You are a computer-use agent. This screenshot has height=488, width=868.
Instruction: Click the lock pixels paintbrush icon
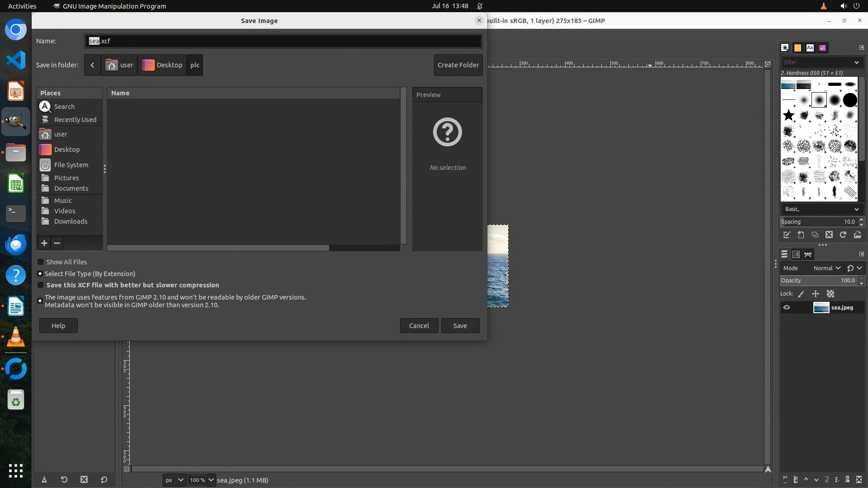point(801,294)
